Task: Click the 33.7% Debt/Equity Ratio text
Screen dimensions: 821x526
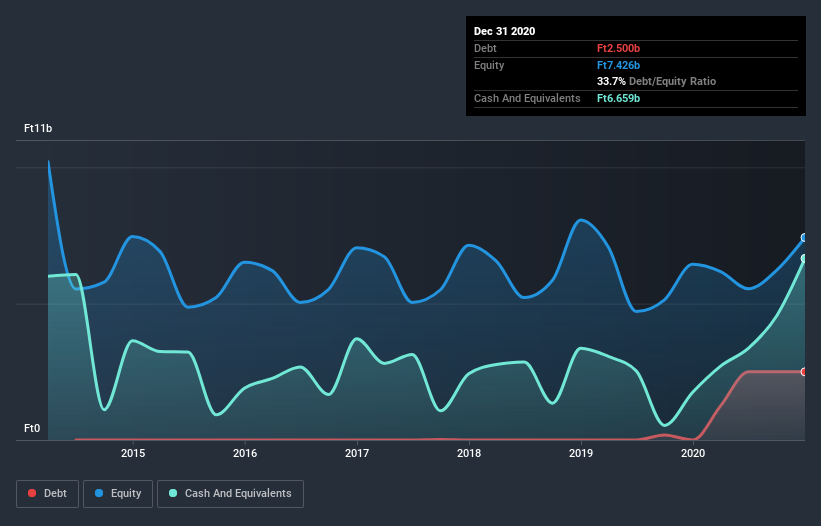Action: [x=656, y=82]
